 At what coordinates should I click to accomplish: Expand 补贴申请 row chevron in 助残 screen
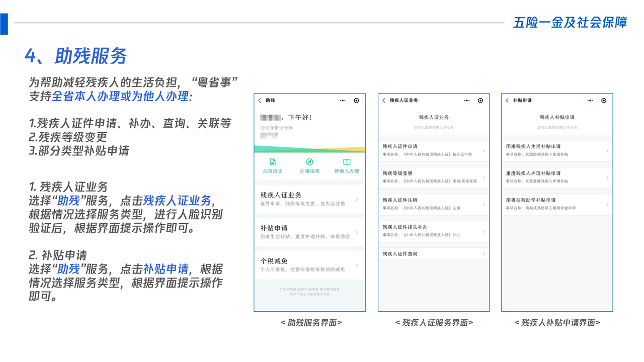[x=357, y=232]
